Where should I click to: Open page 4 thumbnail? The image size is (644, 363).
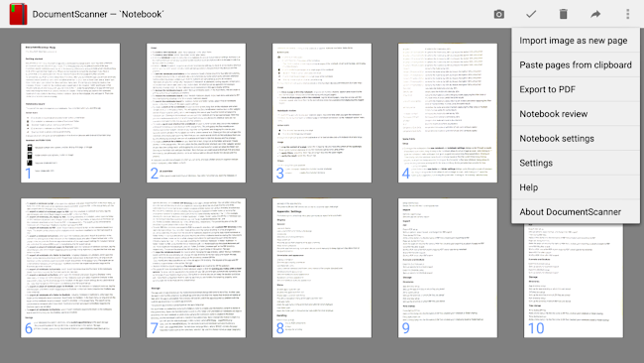447,113
